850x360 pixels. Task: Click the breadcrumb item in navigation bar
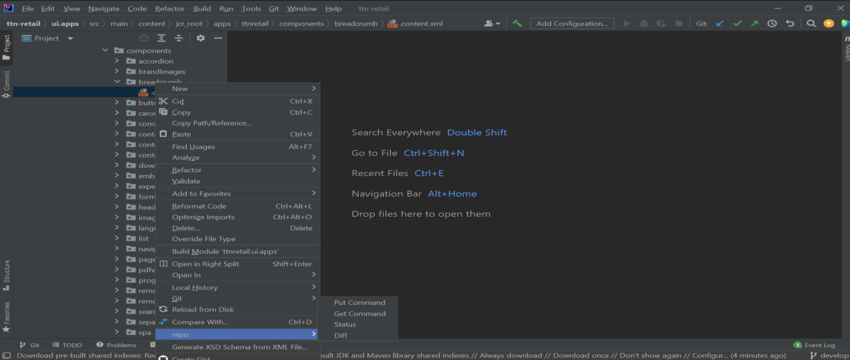pyautogui.click(x=356, y=24)
